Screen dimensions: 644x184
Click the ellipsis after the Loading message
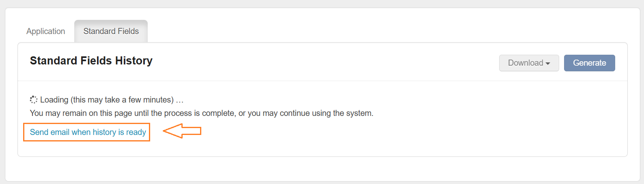pyautogui.click(x=180, y=100)
